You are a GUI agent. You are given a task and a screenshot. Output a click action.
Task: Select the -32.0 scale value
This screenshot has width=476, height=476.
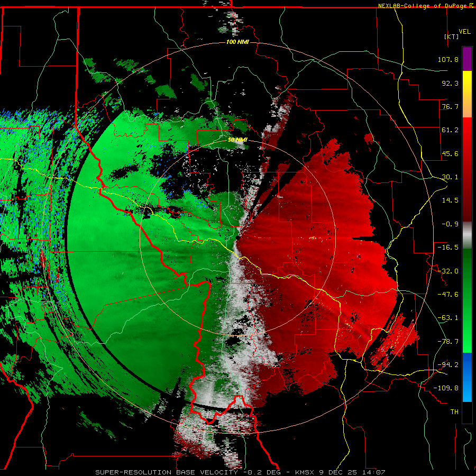(448, 271)
